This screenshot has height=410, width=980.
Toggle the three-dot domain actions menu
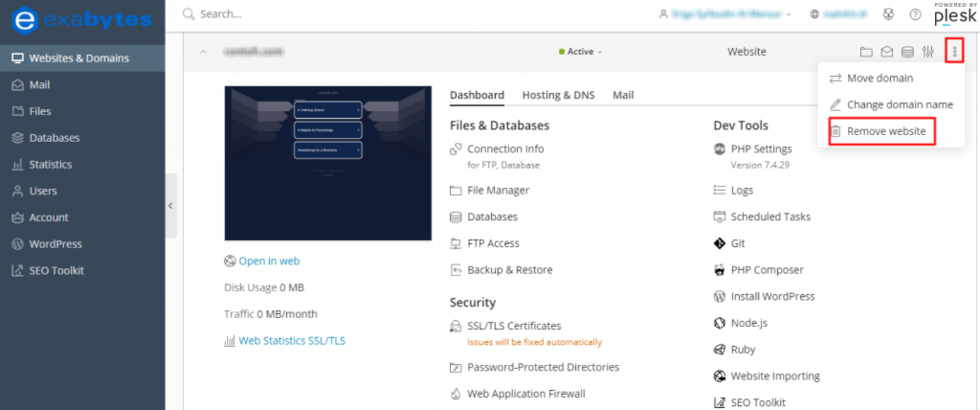955,51
